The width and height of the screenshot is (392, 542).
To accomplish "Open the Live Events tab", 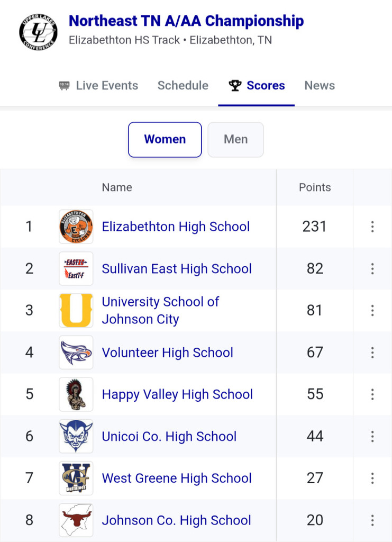I will (x=98, y=86).
